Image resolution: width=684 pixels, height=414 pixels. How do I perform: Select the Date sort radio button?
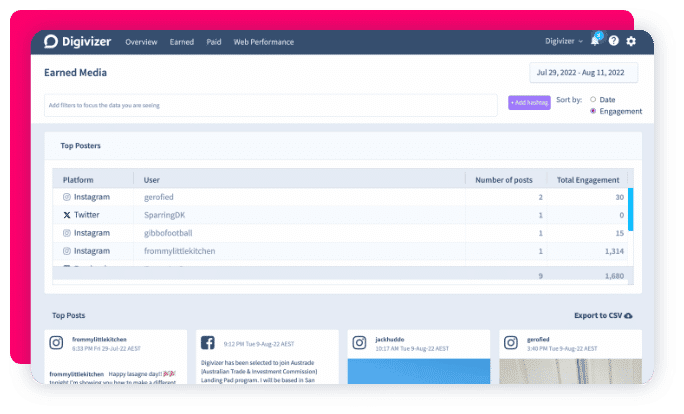pyautogui.click(x=593, y=99)
